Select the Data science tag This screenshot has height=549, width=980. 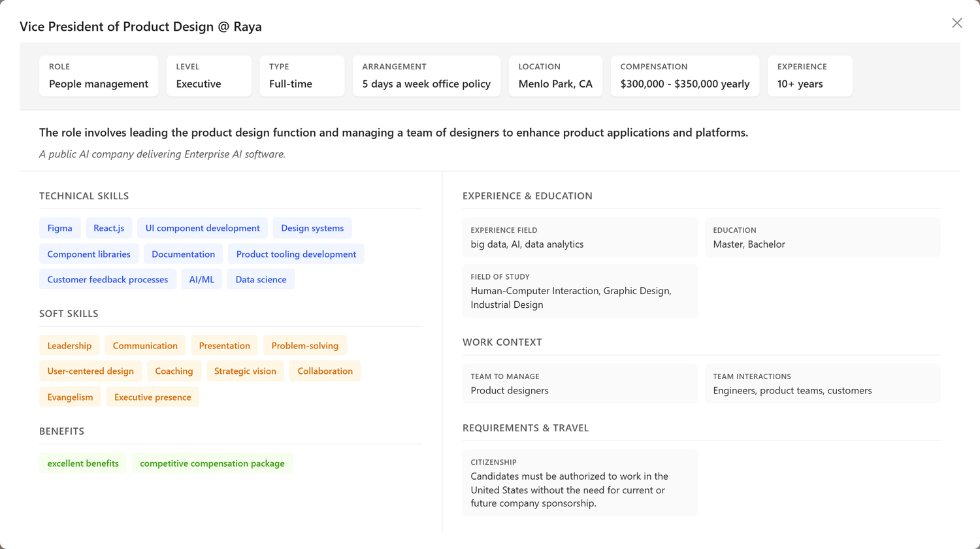pos(261,279)
